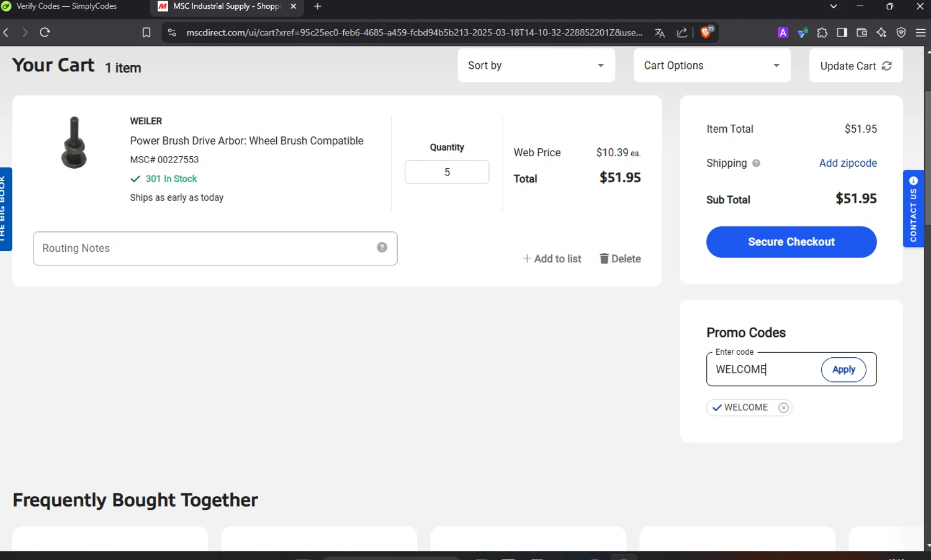Toggle the browser sidebar panel
The width and height of the screenshot is (931, 560).
[x=842, y=33]
